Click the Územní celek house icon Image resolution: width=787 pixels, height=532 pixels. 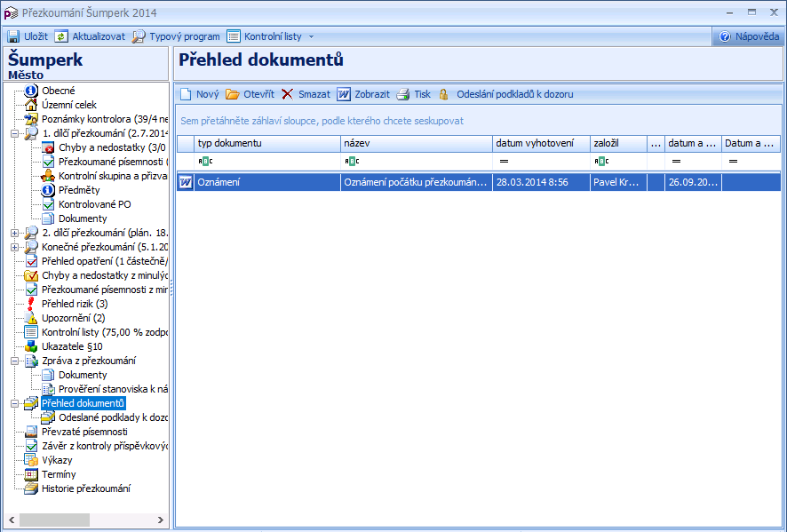[31, 105]
